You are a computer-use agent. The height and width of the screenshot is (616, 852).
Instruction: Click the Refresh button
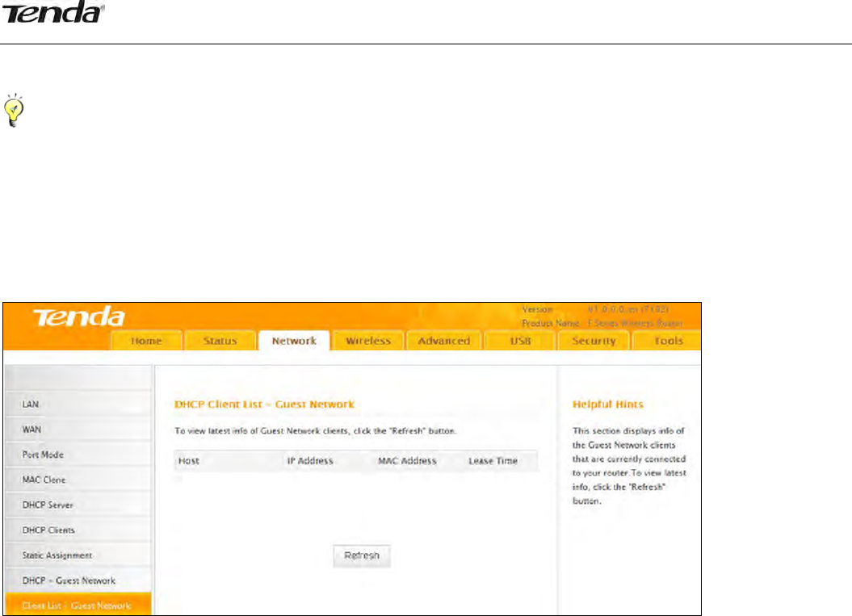(362, 555)
